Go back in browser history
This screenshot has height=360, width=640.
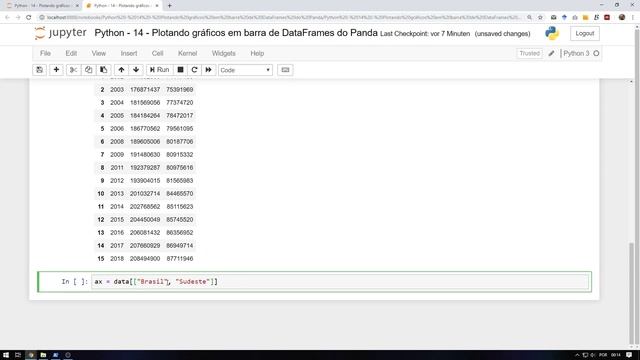point(7,18)
